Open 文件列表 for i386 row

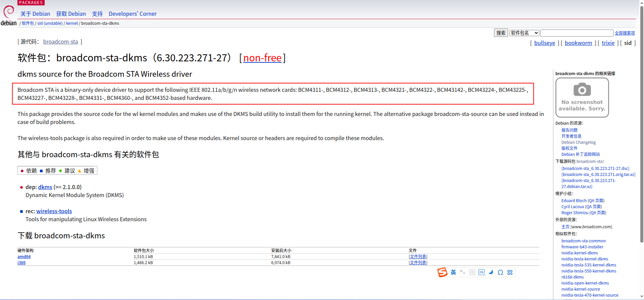418,263
